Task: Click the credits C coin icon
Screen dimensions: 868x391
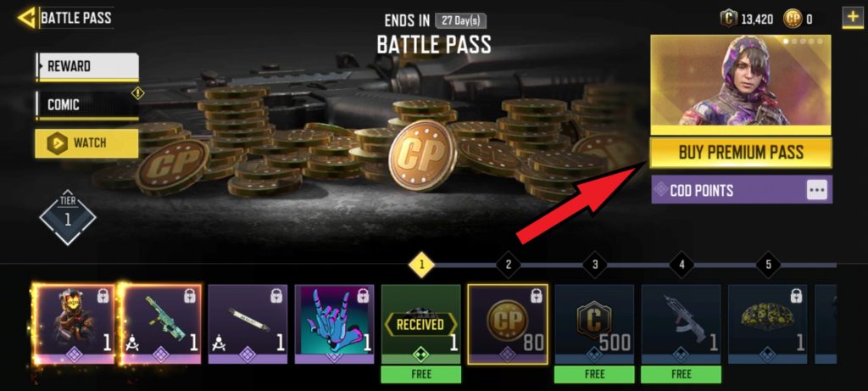Action: pyautogui.click(x=728, y=20)
